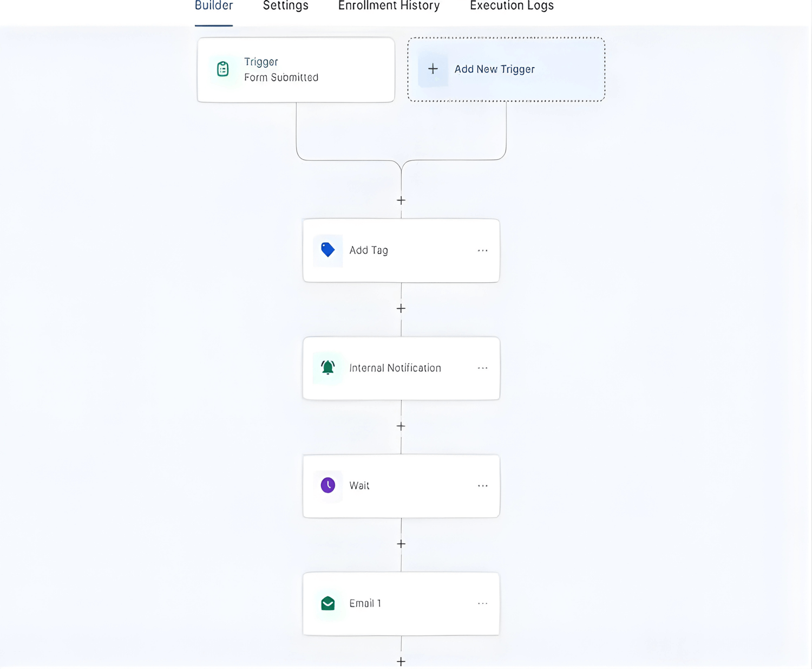Insert step between Add Tag and Internal Notification
Screen dimensions: 812x669
pos(401,308)
